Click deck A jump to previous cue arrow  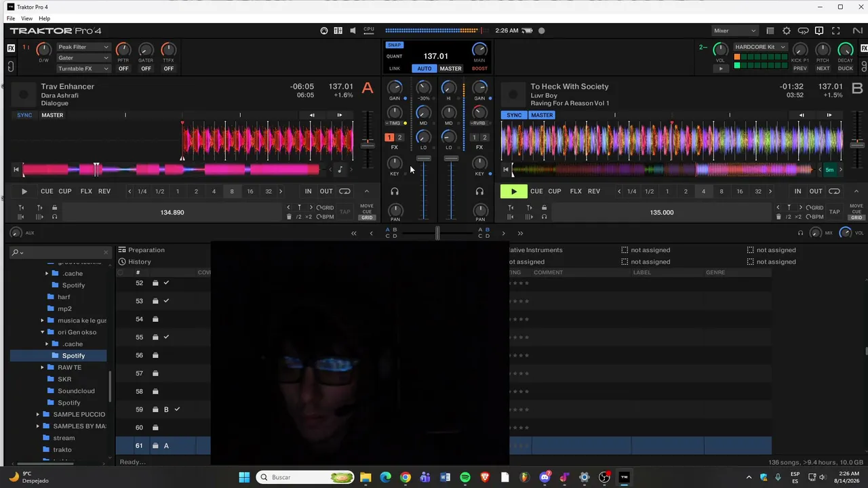coord(288,207)
